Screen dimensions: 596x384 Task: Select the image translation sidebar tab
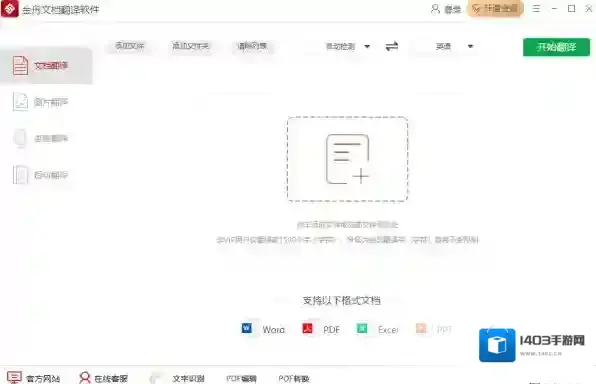click(x=46, y=102)
